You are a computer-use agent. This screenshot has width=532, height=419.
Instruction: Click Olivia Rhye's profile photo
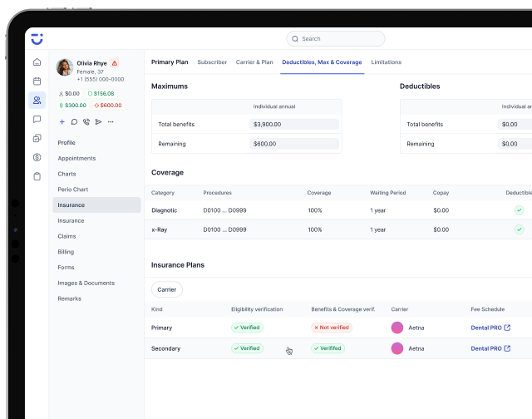point(65,67)
